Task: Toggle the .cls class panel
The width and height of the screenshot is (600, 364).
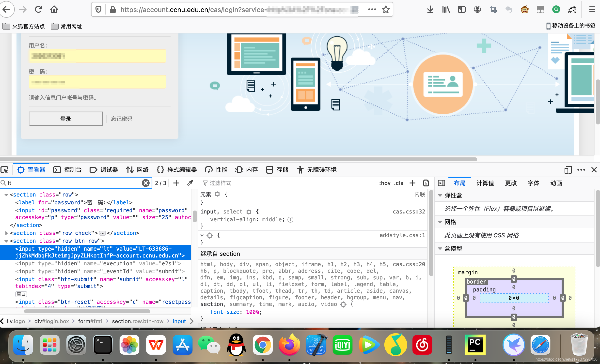Action: [x=399, y=183]
